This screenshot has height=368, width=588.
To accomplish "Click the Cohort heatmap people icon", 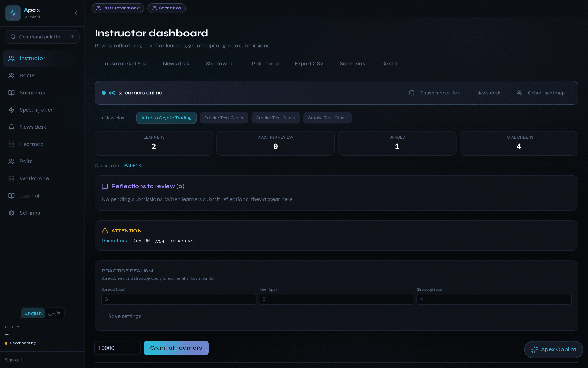I will pos(519,93).
